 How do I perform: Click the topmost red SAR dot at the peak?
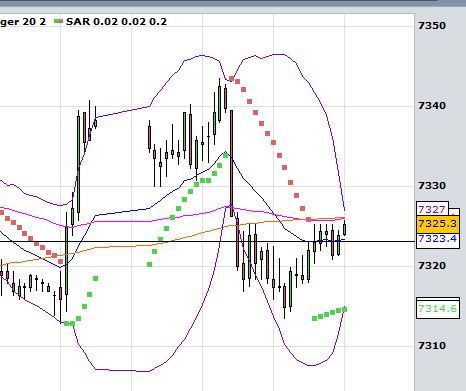[x=231, y=79]
